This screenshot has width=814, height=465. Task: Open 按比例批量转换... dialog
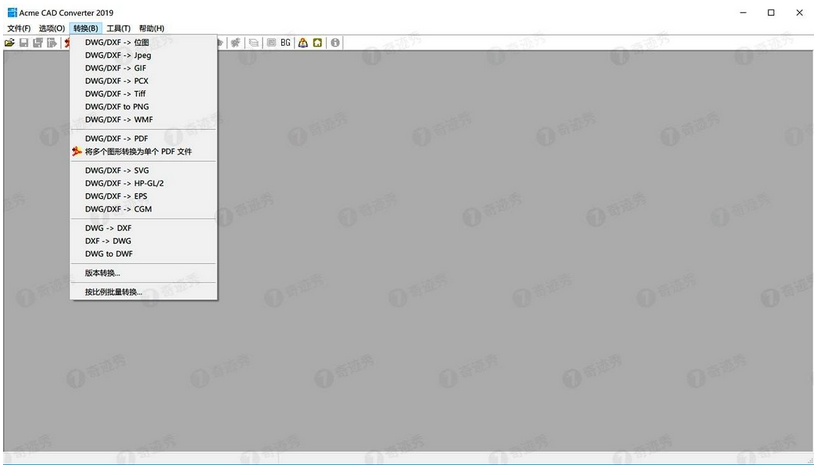(143, 292)
